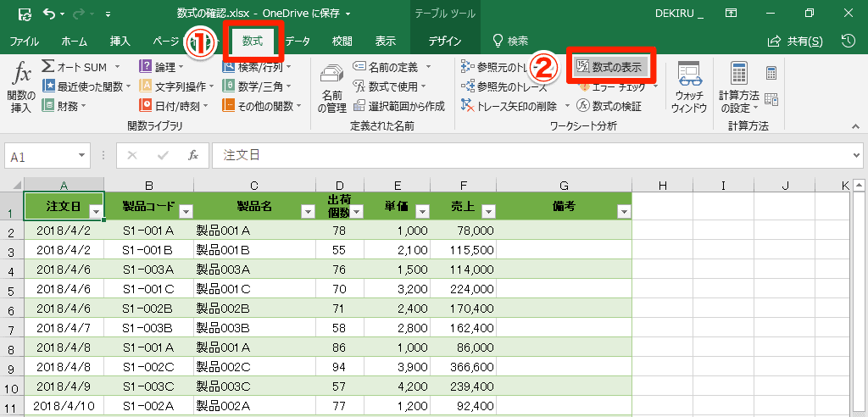868x417 pixels.
Task: Open the filter dropdown for 製品名
Action: coord(307,212)
